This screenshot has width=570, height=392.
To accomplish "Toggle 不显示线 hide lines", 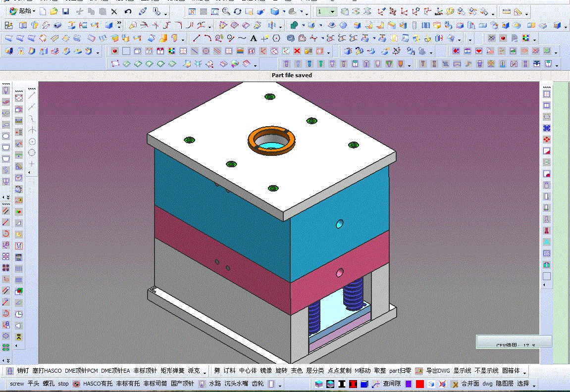I will point(486,371).
